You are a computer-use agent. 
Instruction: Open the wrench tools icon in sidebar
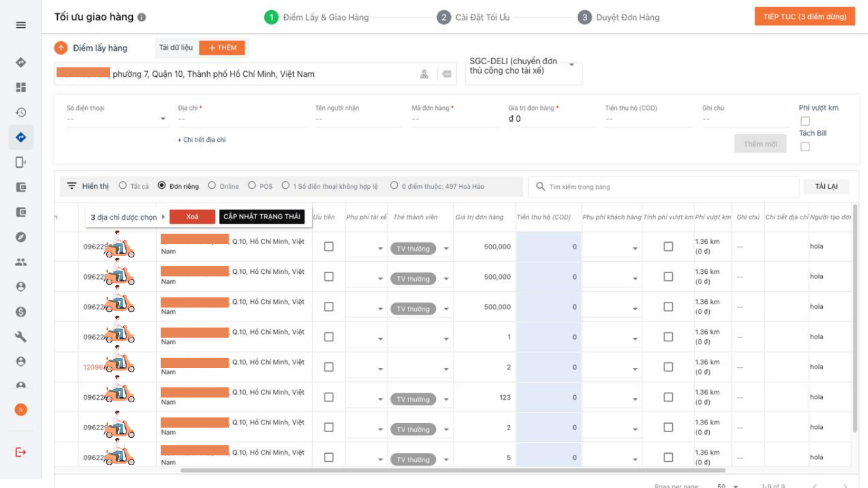coord(21,337)
